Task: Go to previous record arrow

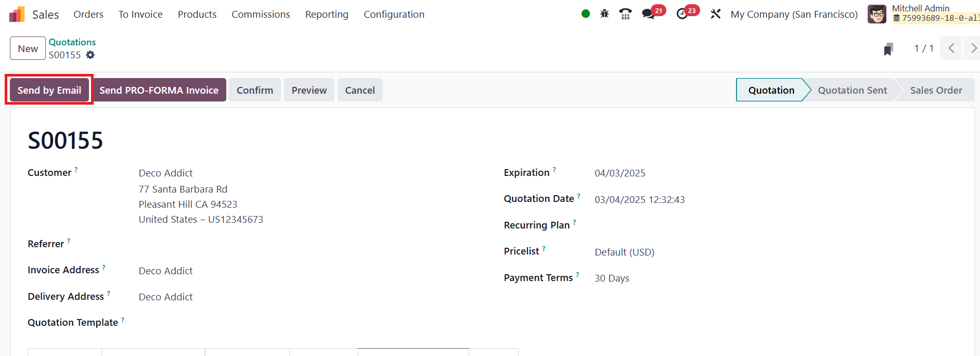Action: click(951, 48)
